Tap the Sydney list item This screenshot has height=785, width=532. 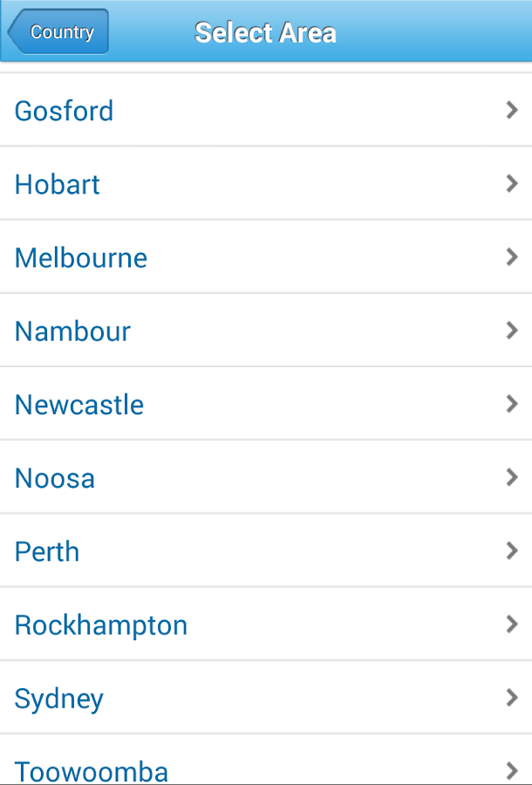click(x=59, y=699)
